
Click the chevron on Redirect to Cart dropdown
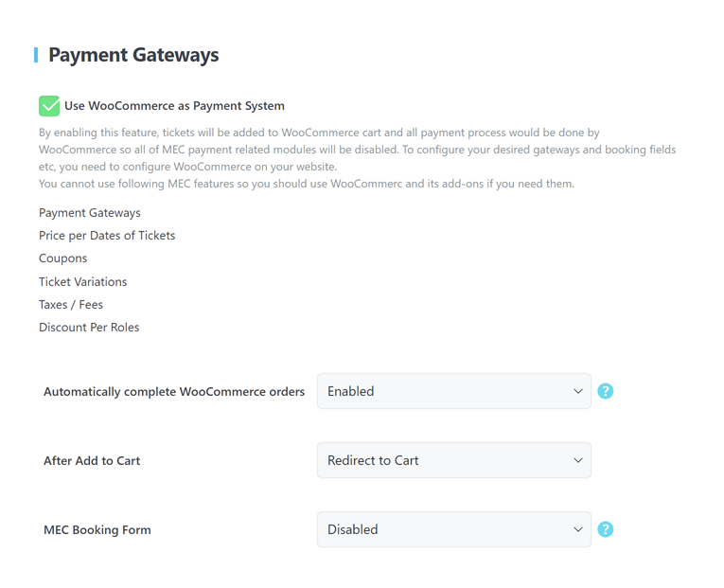click(x=577, y=460)
